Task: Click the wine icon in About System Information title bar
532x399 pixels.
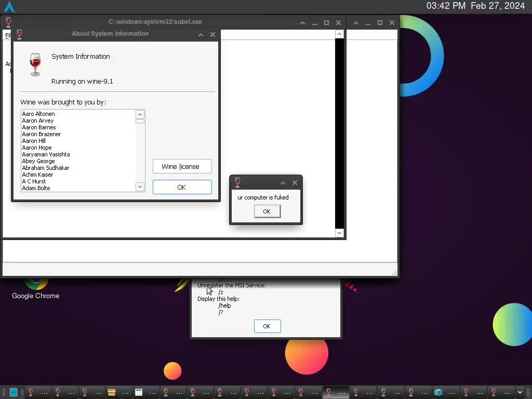Action: point(19,34)
